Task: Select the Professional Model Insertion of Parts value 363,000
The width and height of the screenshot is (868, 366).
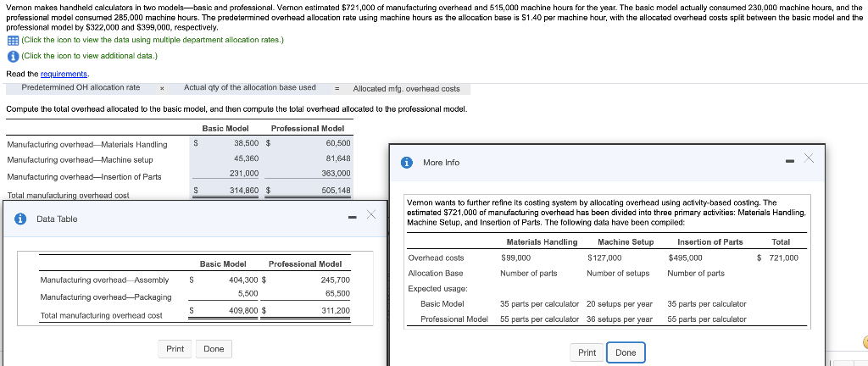Action: pyautogui.click(x=336, y=173)
